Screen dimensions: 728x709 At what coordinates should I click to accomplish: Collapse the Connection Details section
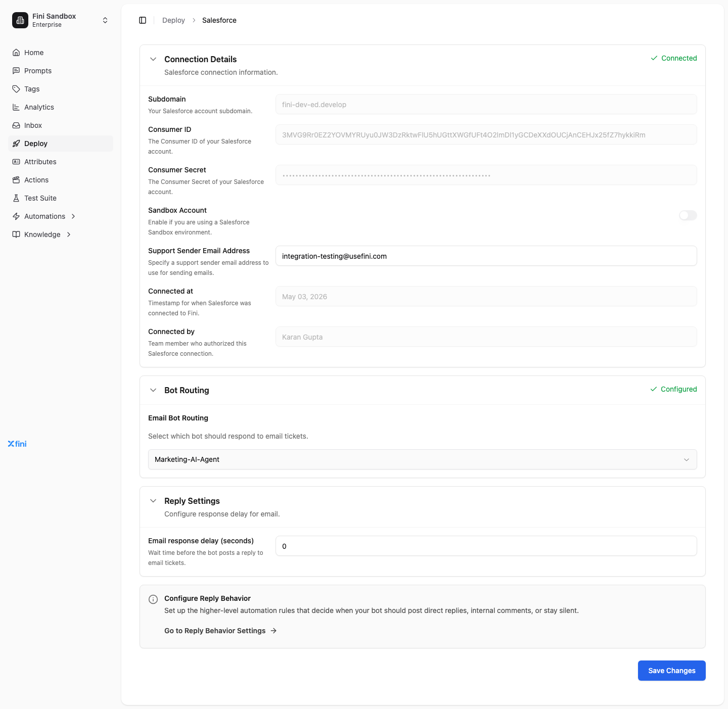(x=153, y=59)
